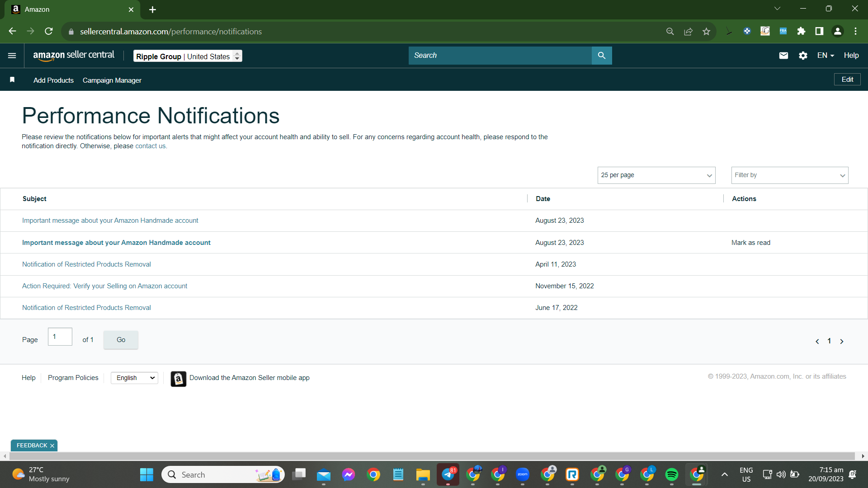Click the taskbar clock showing 7:15 am
The height and width of the screenshot is (488, 868).
[826, 474]
